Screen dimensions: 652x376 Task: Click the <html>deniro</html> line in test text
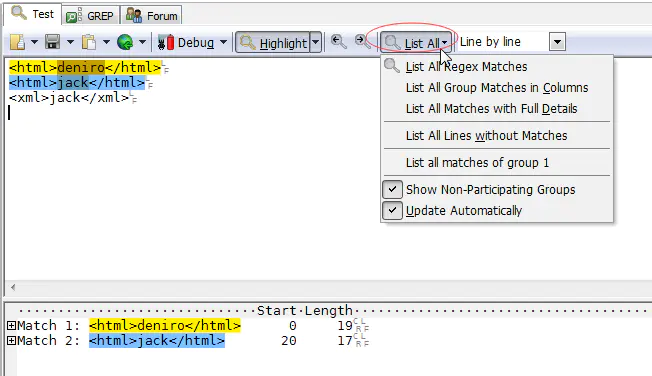85,67
